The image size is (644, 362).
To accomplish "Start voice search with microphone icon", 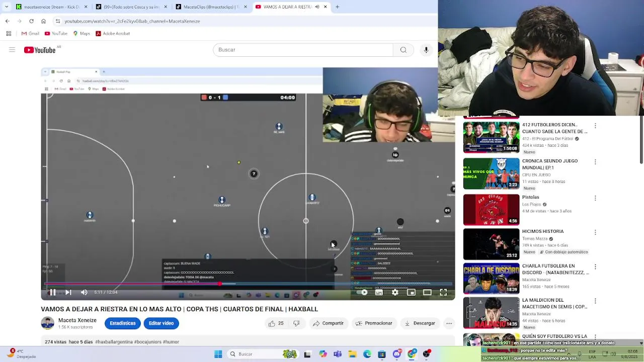I will tap(426, 50).
